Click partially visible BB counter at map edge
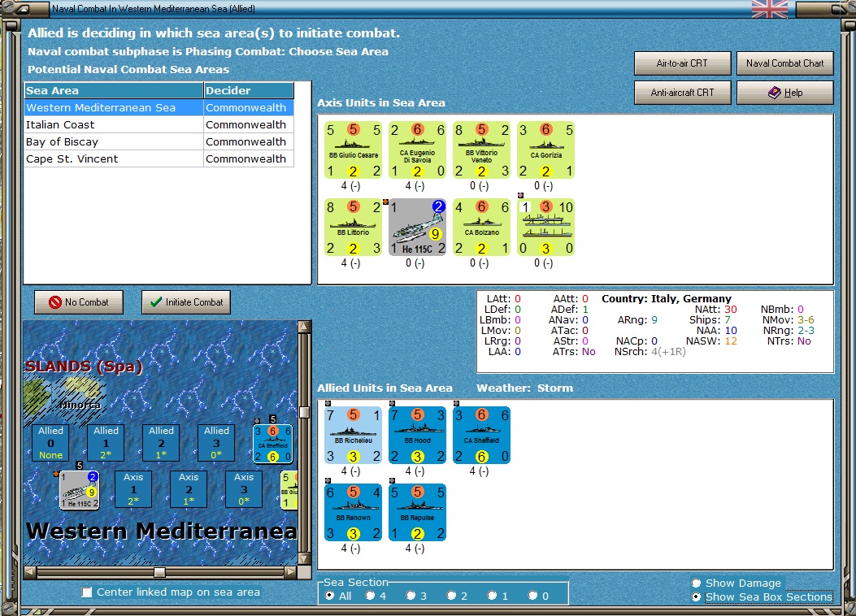Image resolution: width=856 pixels, height=616 pixels. [x=289, y=490]
